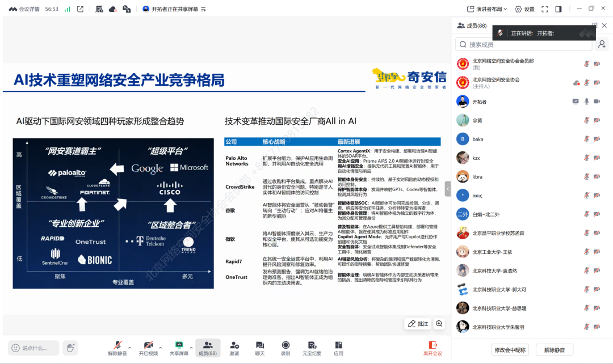Toggle the 成员(88) members panel
Screen dimensions: 613x364
[208, 348]
